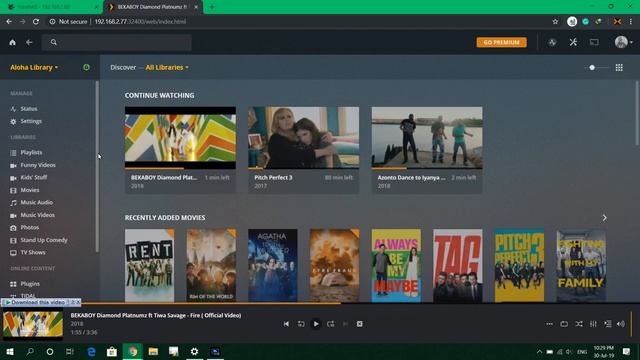Click the GO PREMIUM button
640x360 pixels.
[501, 42]
